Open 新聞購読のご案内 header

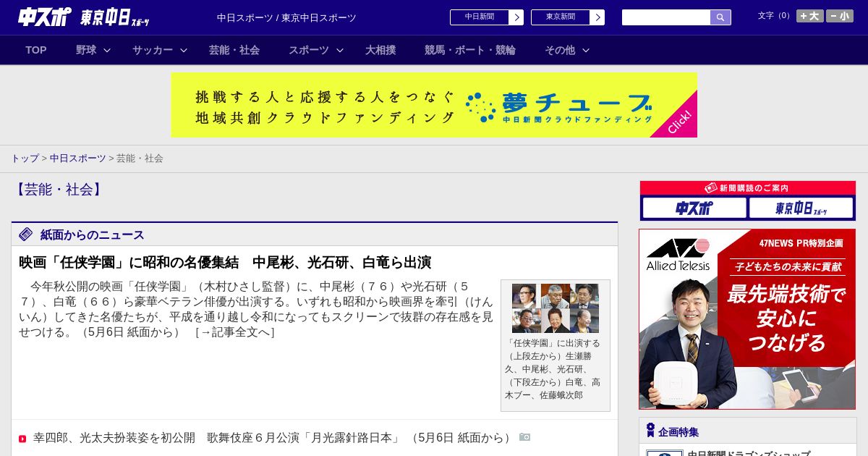tap(748, 188)
